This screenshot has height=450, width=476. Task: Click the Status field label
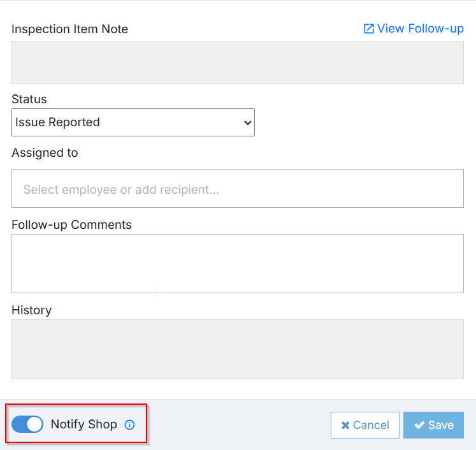coord(29,99)
